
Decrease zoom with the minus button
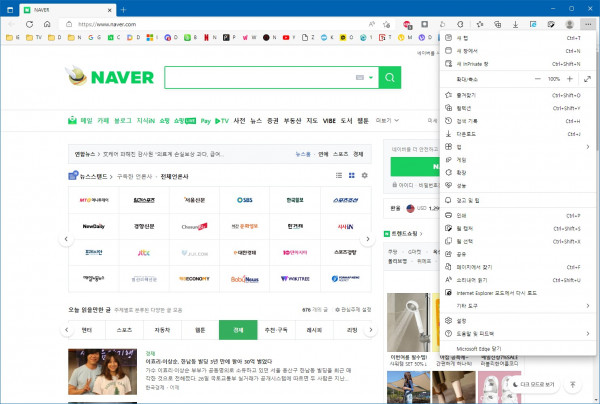click(x=538, y=79)
